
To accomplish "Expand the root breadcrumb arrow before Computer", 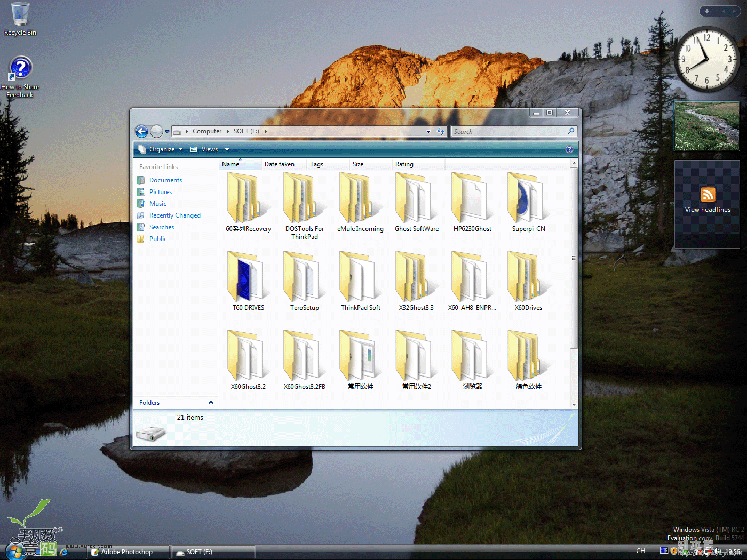I will point(187,131).
